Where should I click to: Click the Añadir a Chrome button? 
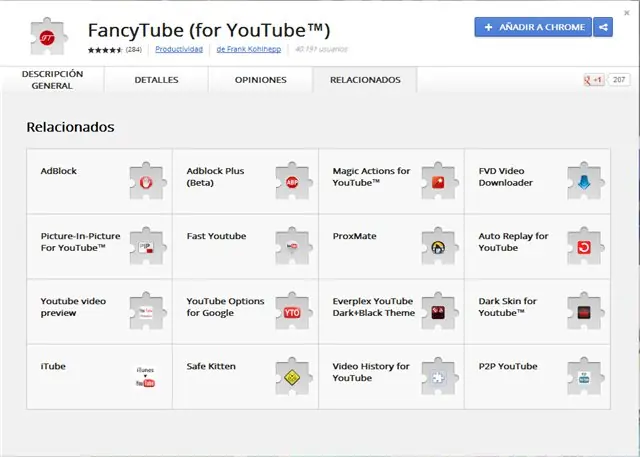click(x=533, y=27)
